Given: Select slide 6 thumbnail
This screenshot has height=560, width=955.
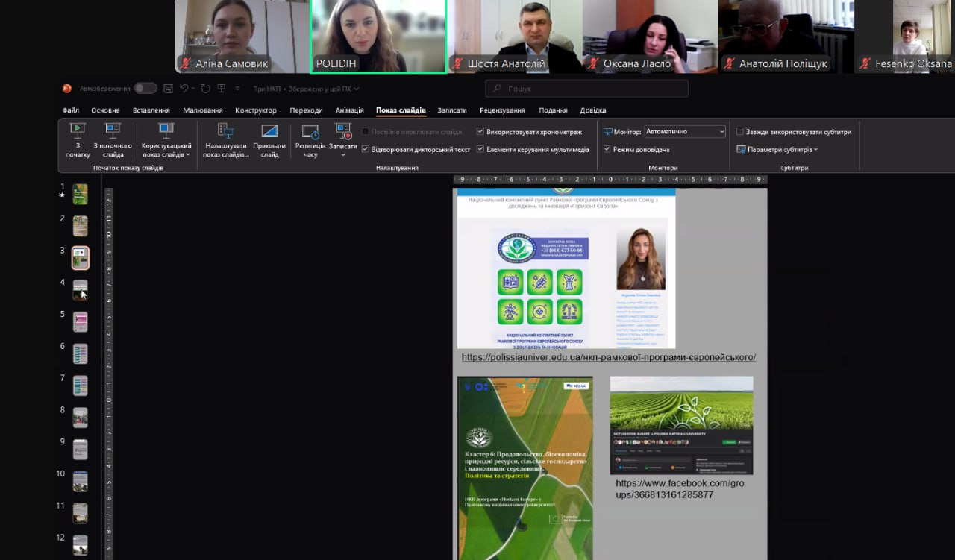Looking at the screenshot, I should click(80, 353).
